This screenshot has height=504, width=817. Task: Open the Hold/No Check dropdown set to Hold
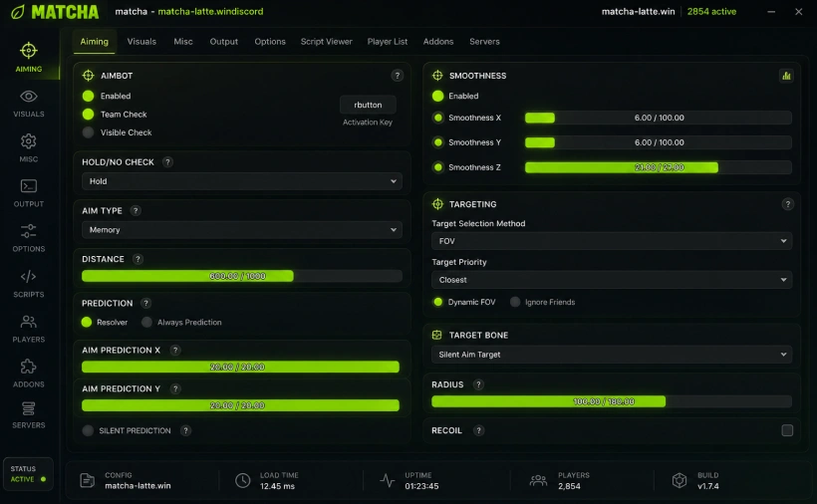coord(242,181)
